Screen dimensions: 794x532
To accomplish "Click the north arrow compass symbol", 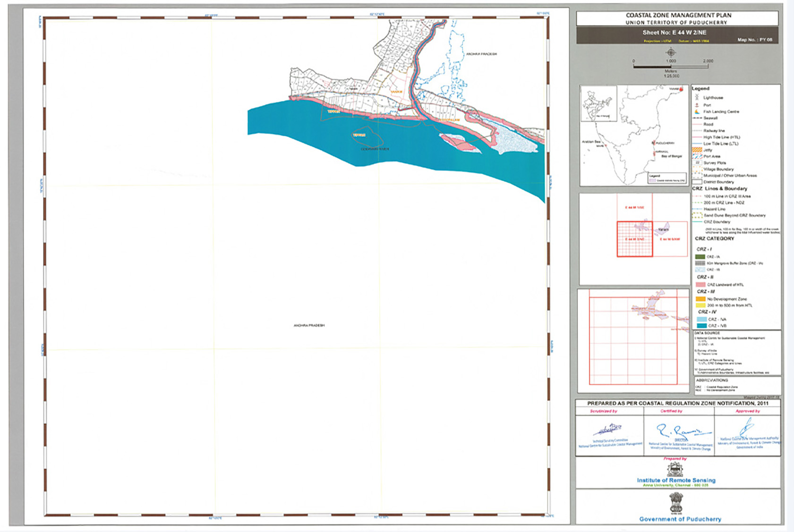I will coord(671,52).
